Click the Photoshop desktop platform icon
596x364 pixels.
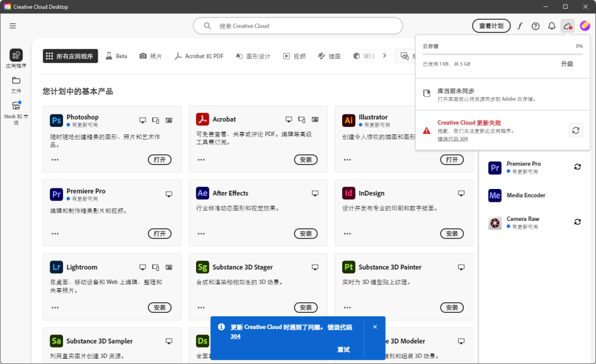pos(143,120)
